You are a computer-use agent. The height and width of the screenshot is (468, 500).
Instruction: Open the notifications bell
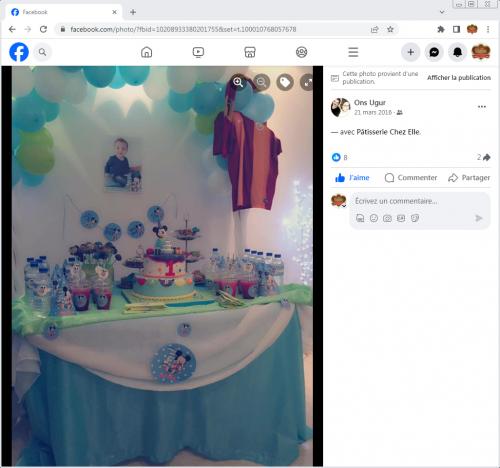tap(457, 52)
